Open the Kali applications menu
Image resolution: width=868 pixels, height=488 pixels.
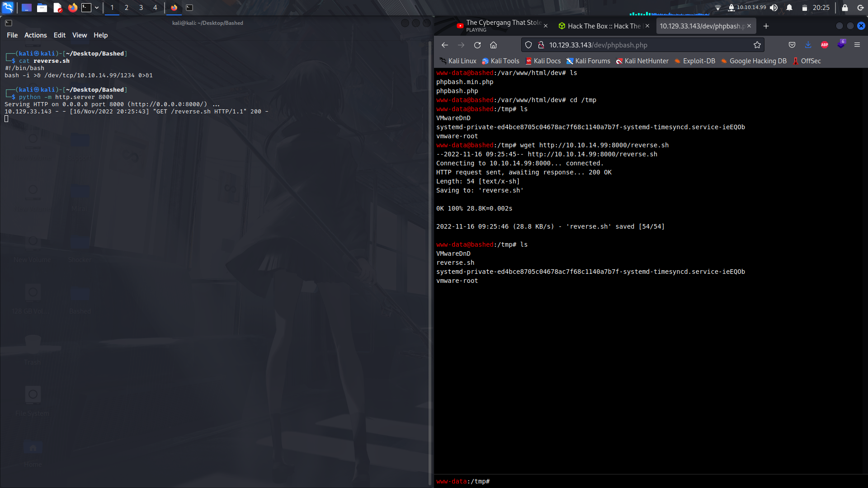point(8,8)
